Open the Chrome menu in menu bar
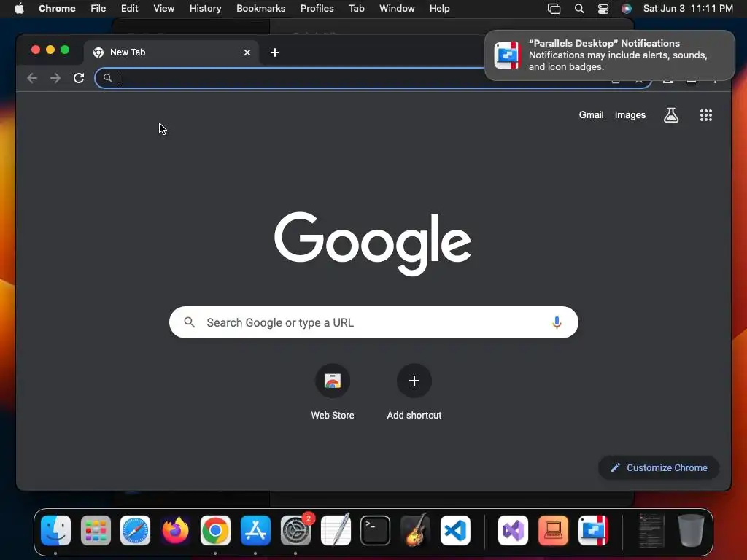This screenshot has width=747, height=560. 57,9
